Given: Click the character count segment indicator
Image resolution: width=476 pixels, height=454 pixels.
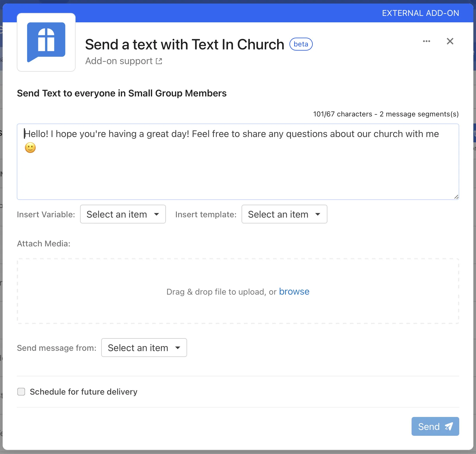Looking at the screenshot, I should (386, 114).
